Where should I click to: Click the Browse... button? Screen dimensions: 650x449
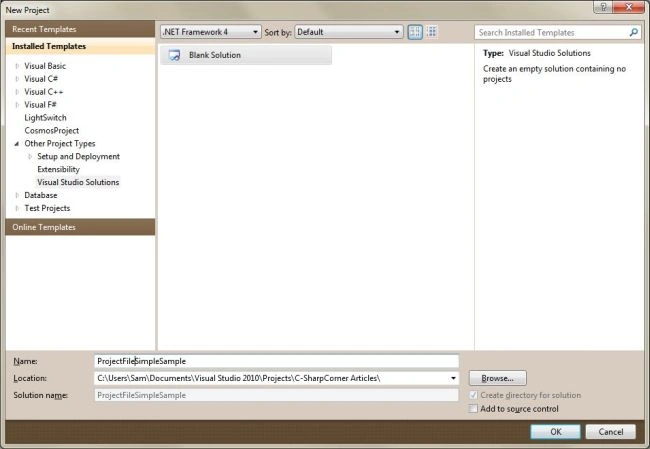(497, 378)
